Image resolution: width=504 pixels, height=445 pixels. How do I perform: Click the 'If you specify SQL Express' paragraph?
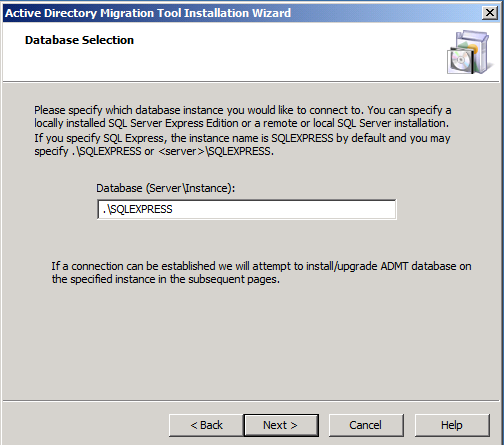pyautogui.click(x=242, y=144)
